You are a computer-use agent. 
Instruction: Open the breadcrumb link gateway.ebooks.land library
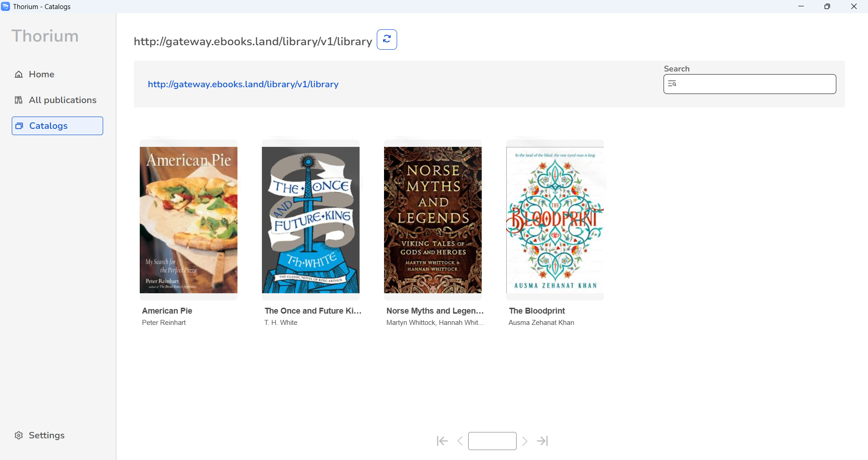[243, 84]
